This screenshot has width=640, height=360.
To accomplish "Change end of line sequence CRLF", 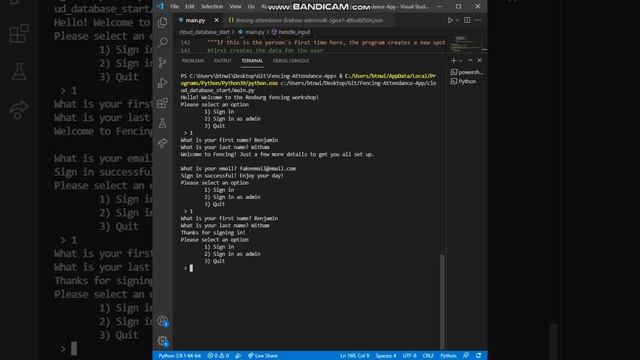I will point(428,356).
